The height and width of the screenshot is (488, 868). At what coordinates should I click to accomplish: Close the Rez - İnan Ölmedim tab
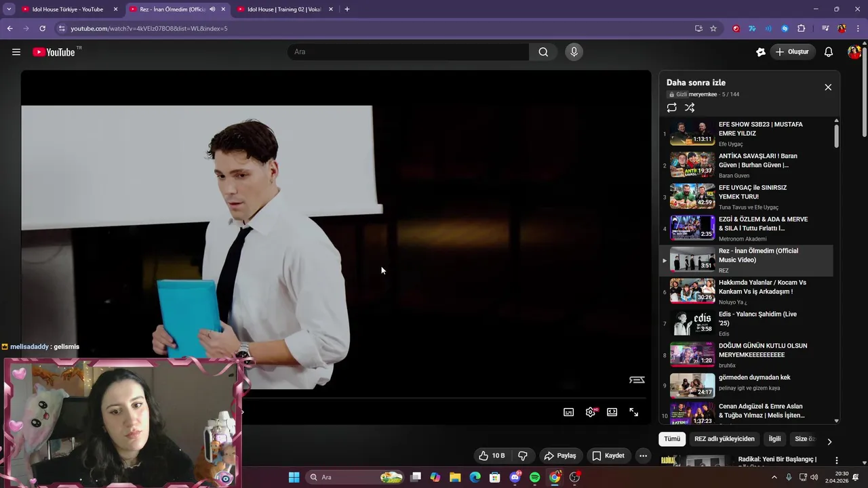pos(223,9)
